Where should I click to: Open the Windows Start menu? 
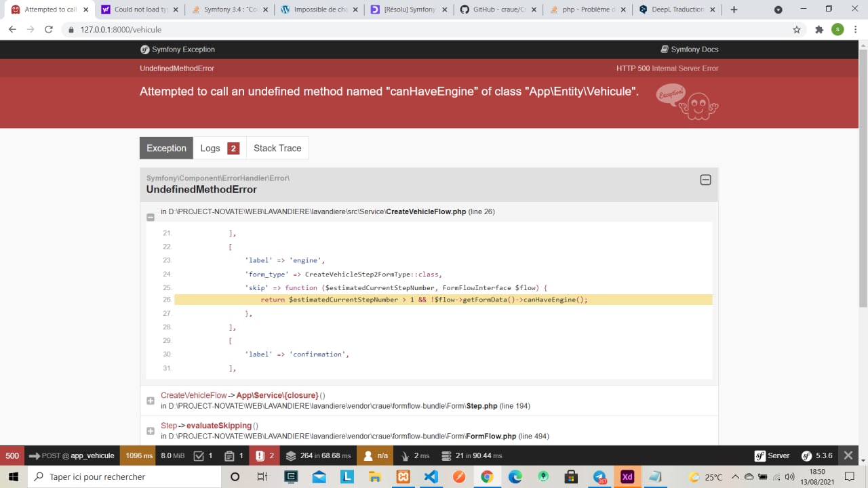[14, 476]
